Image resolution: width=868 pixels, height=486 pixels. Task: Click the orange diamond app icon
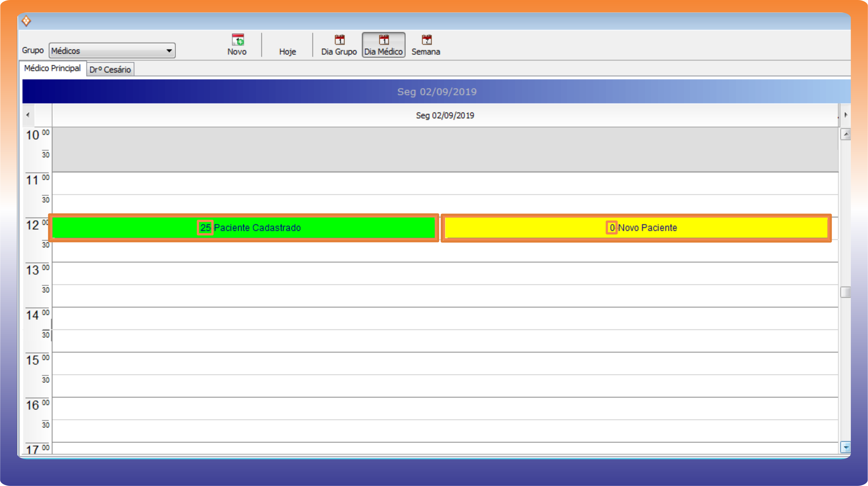point(26,21)
